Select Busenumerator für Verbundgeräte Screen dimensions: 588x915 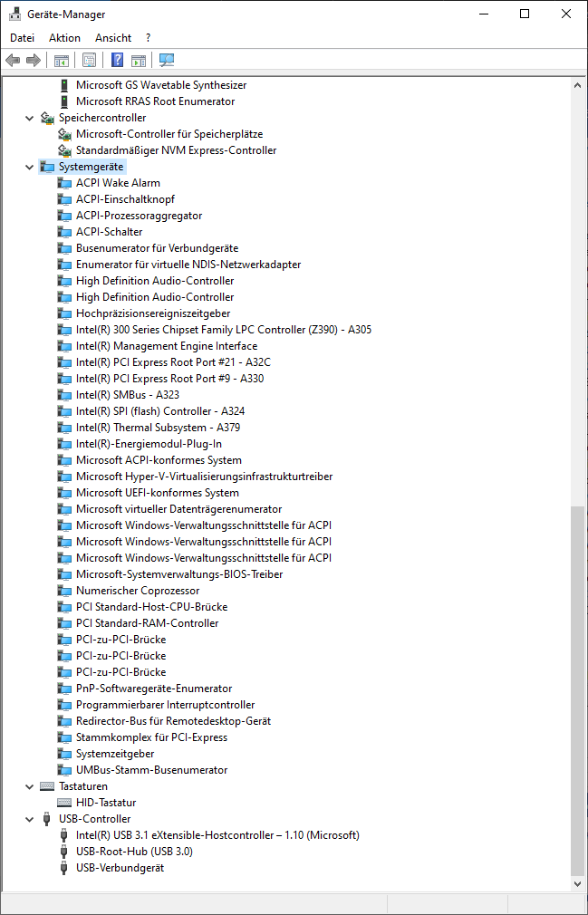[x=158, y=248]
